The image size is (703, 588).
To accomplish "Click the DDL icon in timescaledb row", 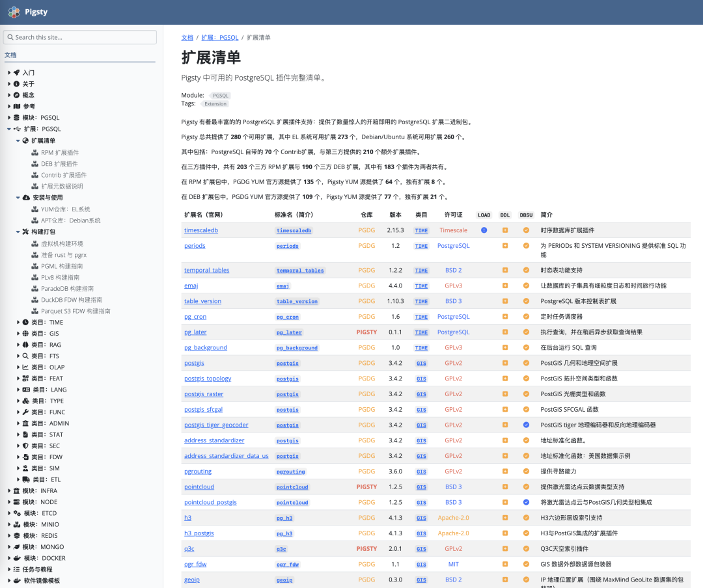I will (505, 230).
